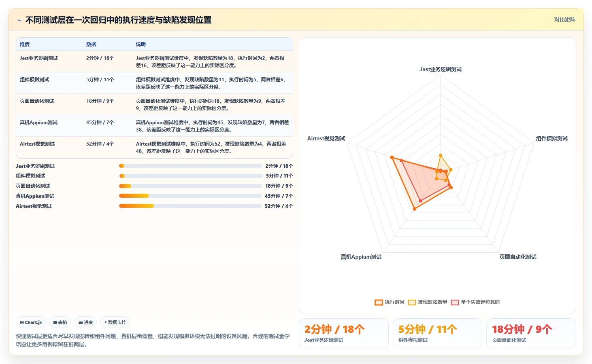Select the 进度 chip
The height and width of the screenshot is (364, 592).
(x=85, y=322)
